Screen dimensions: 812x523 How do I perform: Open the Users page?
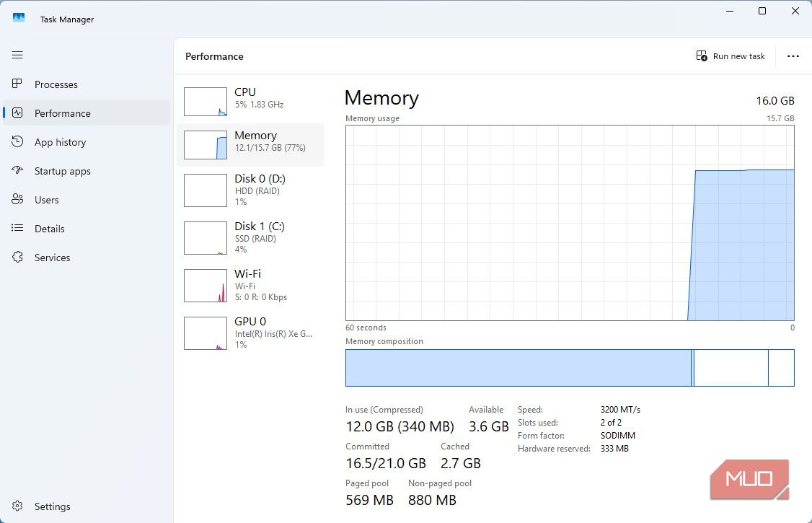(x=87, y=200)
